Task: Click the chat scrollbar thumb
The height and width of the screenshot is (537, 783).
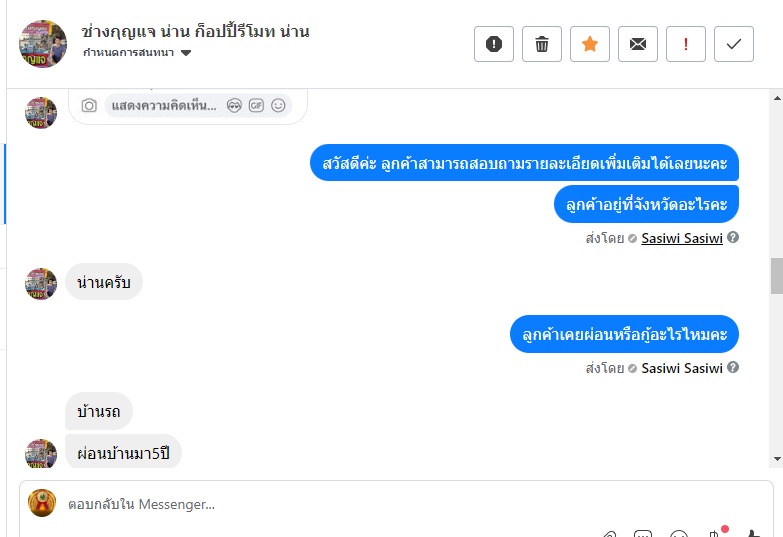Action: (777, 276)
